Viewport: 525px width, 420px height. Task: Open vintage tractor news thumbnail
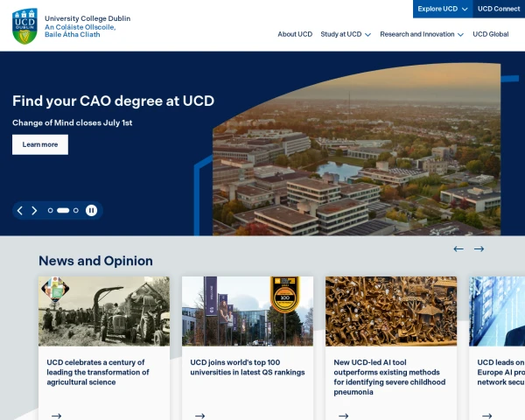pyautogui.click(x=104, y=311)
